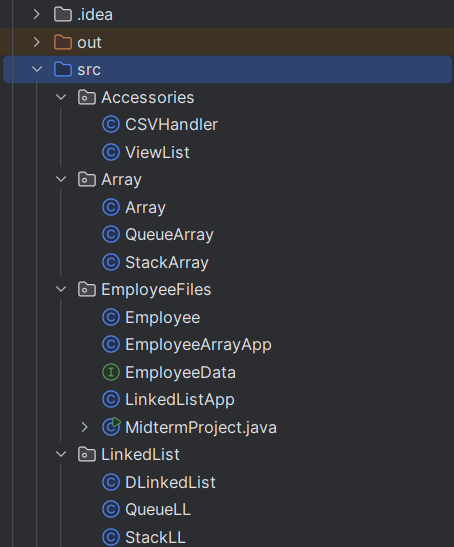
Task: Click the QueueArray class icon
Action: (111, 234)
